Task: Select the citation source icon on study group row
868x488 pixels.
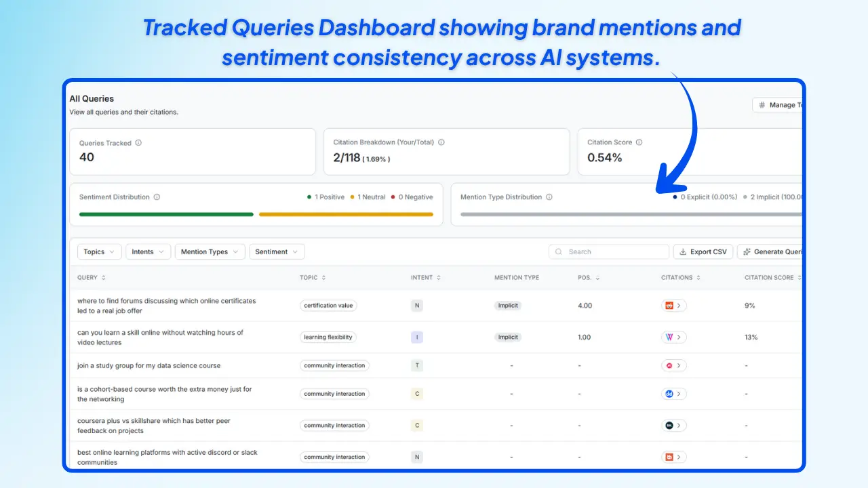Action: 673,365
